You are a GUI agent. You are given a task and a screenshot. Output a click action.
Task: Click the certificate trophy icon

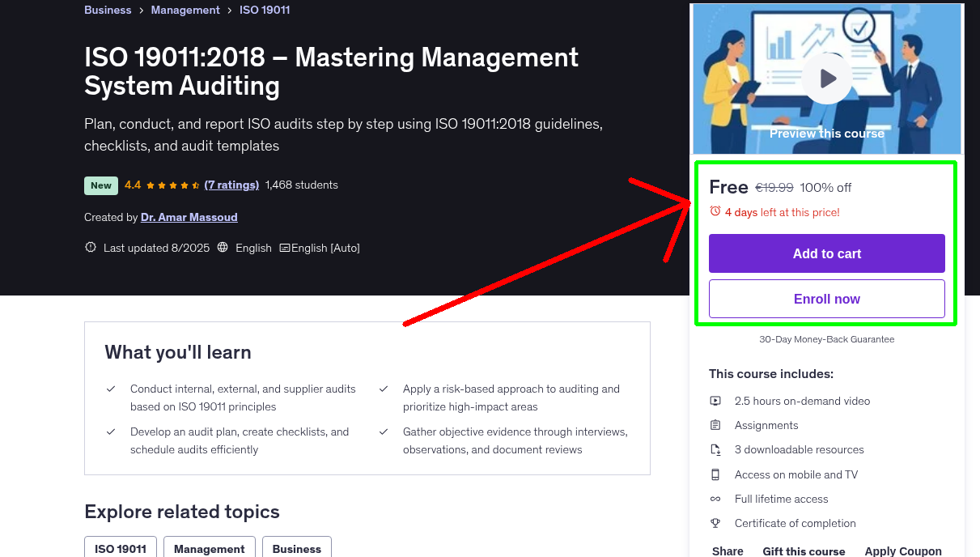coord(715,523)
